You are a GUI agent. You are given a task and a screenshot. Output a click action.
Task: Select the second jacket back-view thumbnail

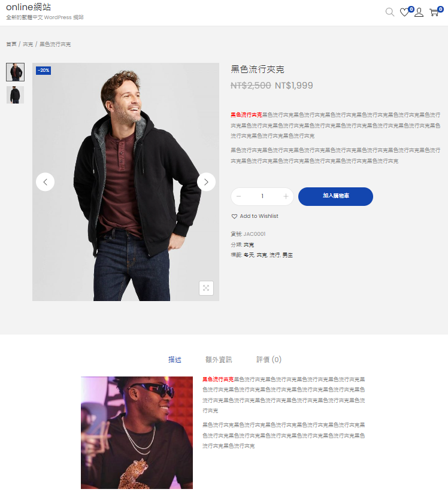[15, 95]
